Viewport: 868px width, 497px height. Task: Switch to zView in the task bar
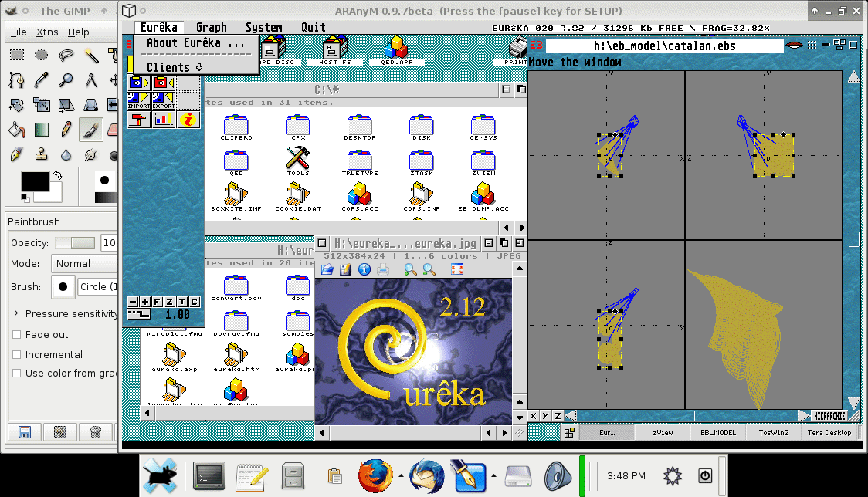pyautogui.click(x=662, y=433)
